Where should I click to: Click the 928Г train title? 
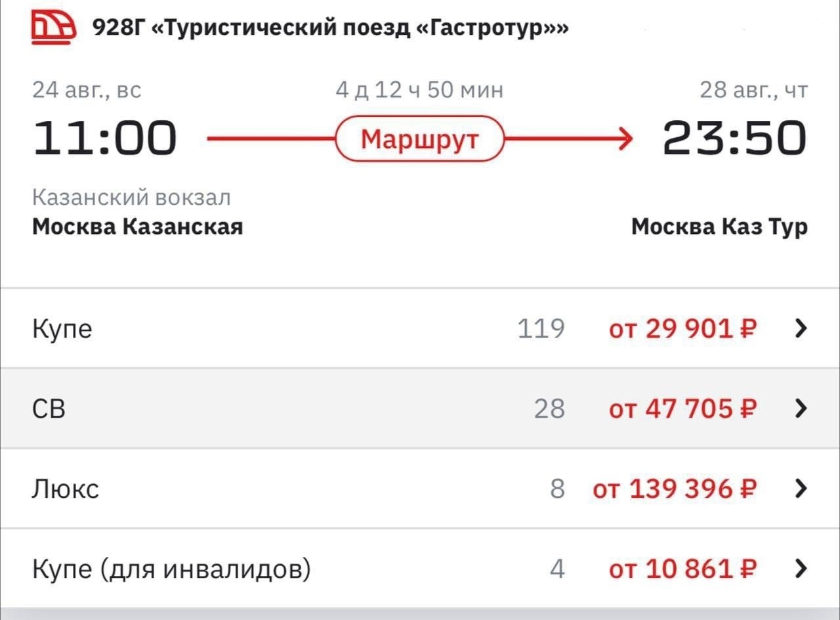330,28
